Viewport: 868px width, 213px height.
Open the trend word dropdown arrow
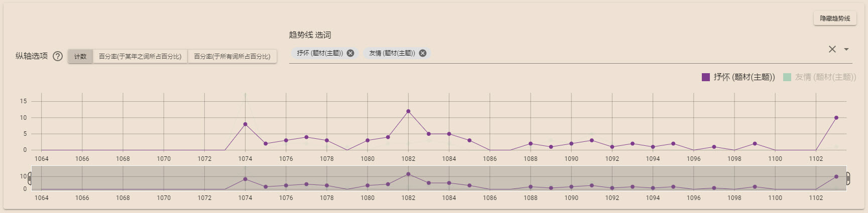point(846,49)
